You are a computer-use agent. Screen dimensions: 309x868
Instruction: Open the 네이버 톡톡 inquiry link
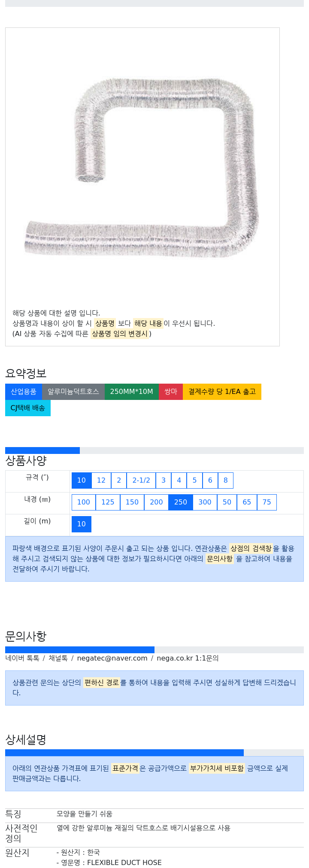point(22,658)
